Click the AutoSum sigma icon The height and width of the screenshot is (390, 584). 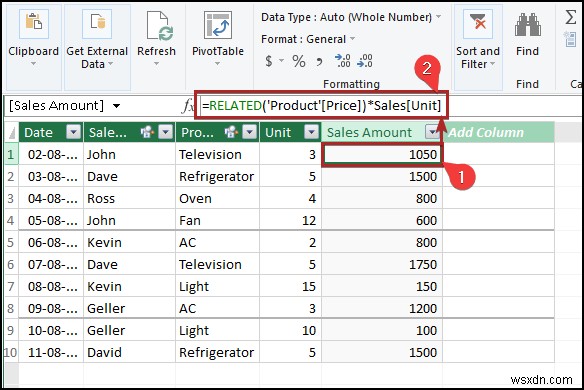click(570, 17)
